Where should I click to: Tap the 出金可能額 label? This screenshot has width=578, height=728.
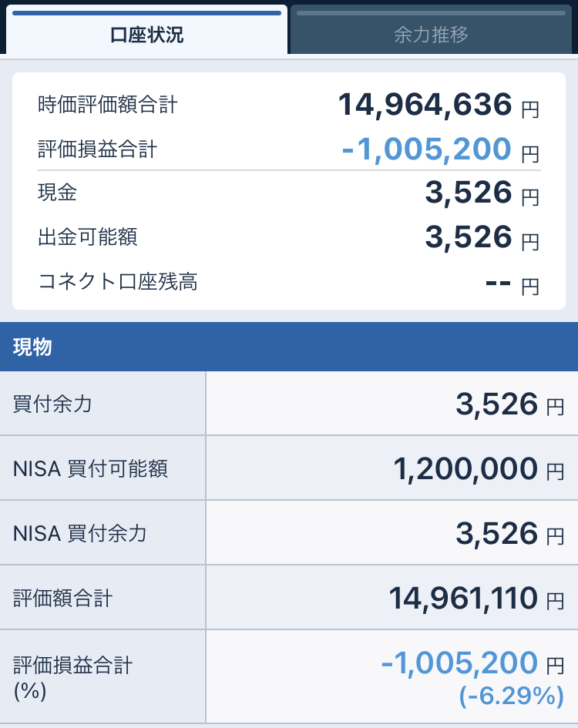coord(88,237)
